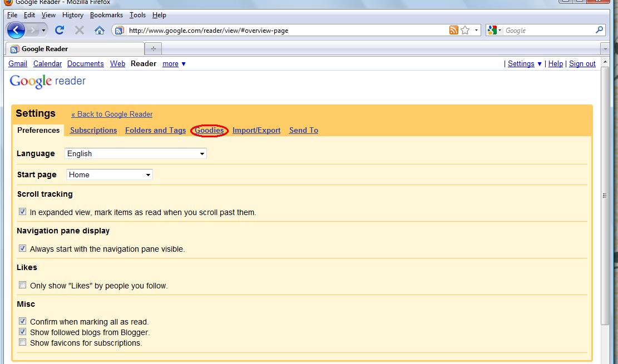The height and width of the screenshot is (364, 618).
Task: Switch to the Subscriptions tab
Action: point(93,131)
